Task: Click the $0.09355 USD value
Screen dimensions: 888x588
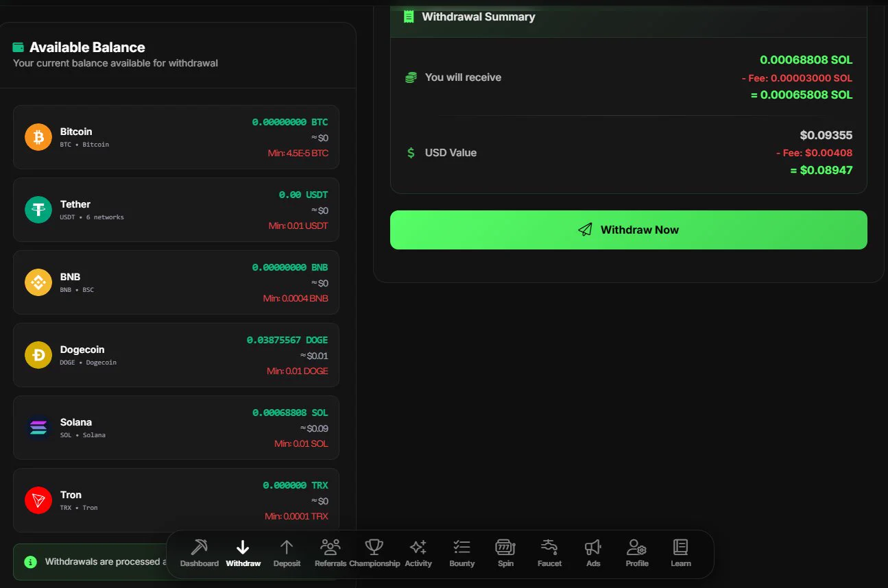Action: pos(826,135)
